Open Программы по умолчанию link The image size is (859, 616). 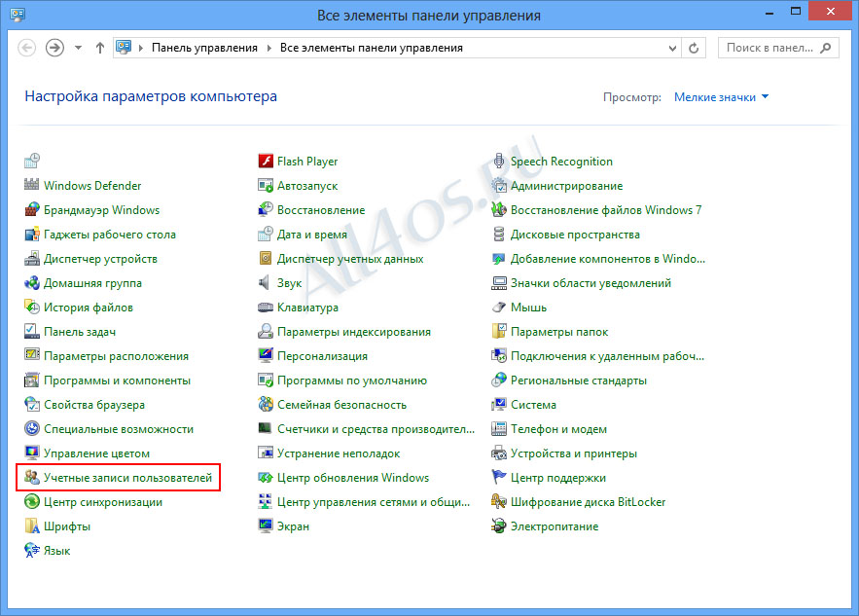point(352,380)
